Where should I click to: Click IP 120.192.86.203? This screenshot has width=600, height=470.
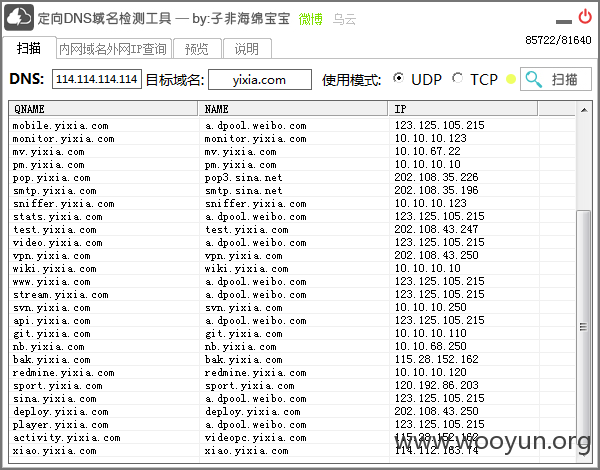436,385
